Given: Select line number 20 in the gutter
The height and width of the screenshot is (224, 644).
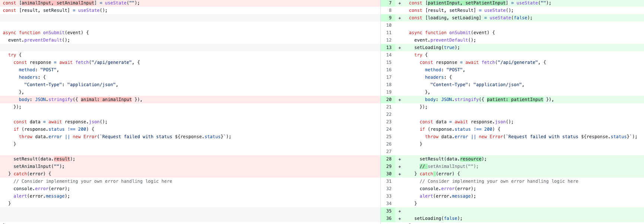Looking at the screenshot, I should 389,100.
